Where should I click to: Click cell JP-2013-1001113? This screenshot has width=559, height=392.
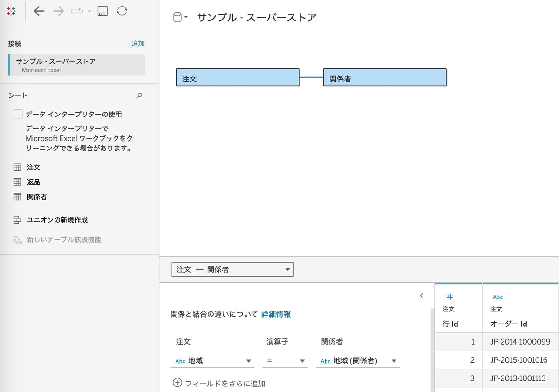[x=520, y=378]
